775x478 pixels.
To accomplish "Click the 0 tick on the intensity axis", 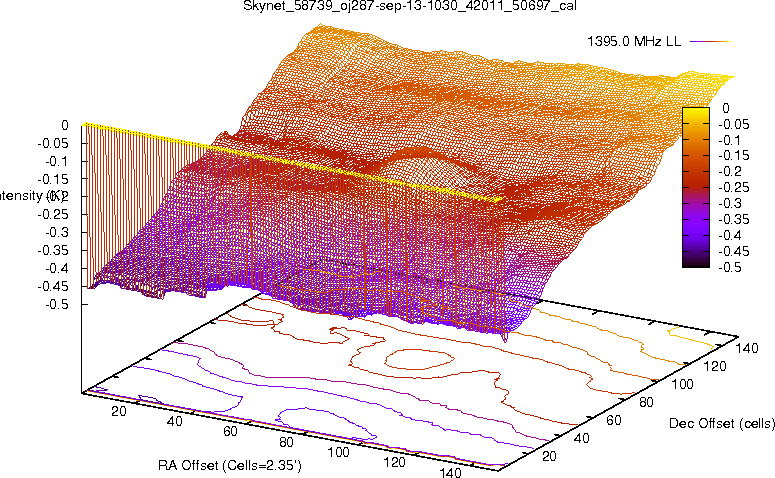I will click(x=65, y=126).
